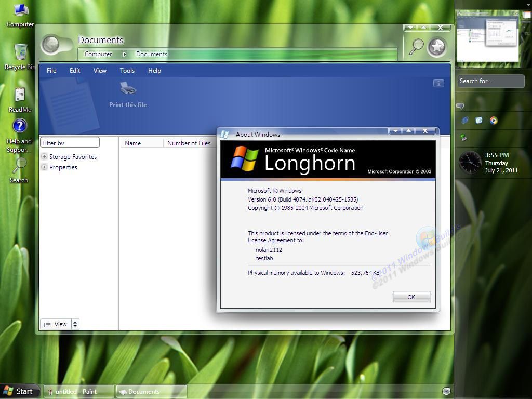The image size is (532, 399).
Task: Click OK in the About Windows dialog
Action: 412,297
